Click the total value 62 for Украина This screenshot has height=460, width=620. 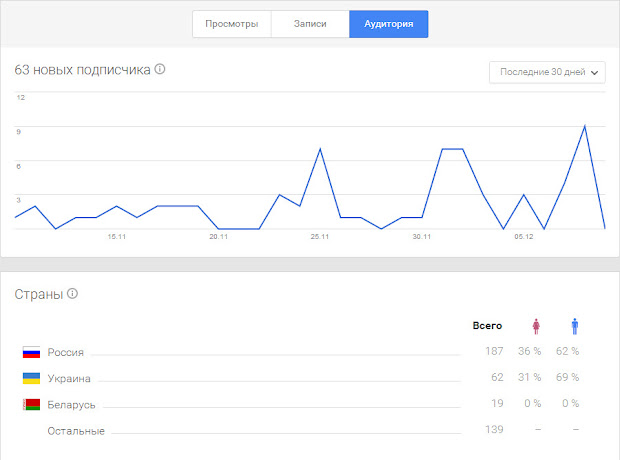pos(497,377)
